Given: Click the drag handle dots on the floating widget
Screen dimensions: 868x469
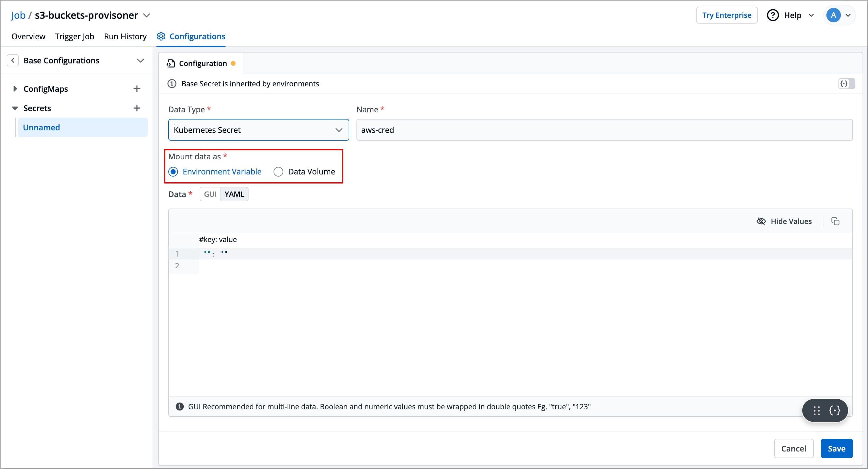Looking at the screenshot, I should tap(816, 410).
